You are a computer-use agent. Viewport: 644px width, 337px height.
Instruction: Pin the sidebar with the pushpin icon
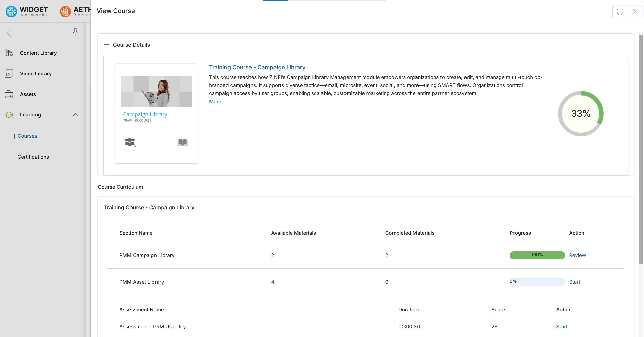[x=75, y=32]
